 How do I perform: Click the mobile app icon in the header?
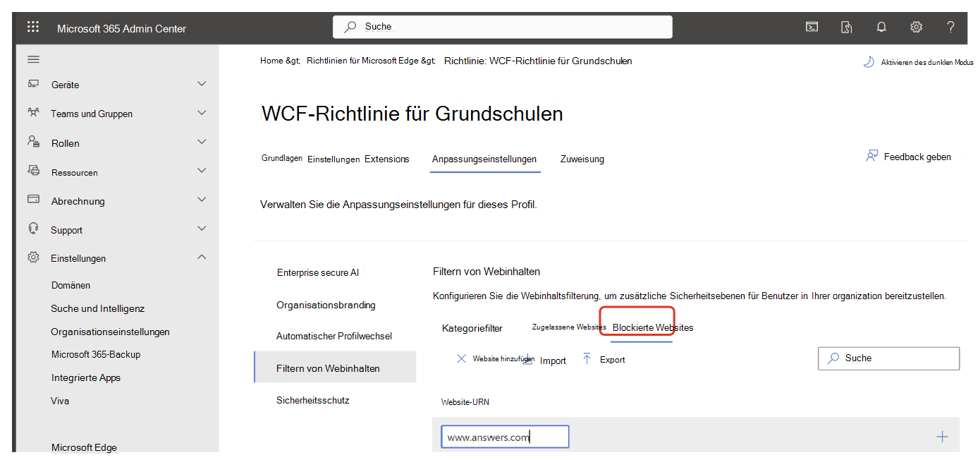click(846, 26)
